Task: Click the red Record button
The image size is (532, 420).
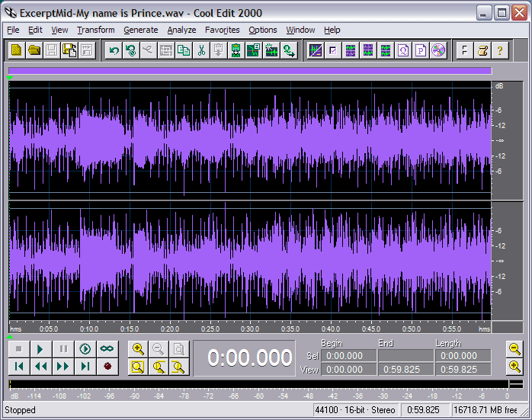Action: pyautogui.click(x=107, y=367)
